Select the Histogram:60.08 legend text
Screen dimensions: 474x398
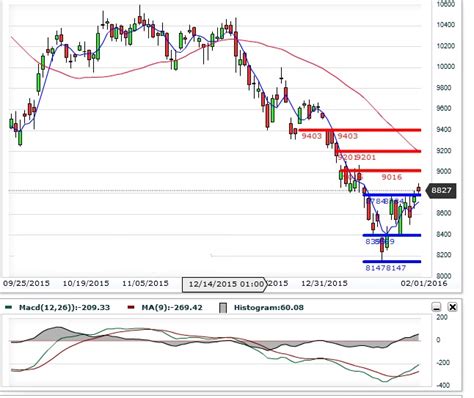pos(269,307)
